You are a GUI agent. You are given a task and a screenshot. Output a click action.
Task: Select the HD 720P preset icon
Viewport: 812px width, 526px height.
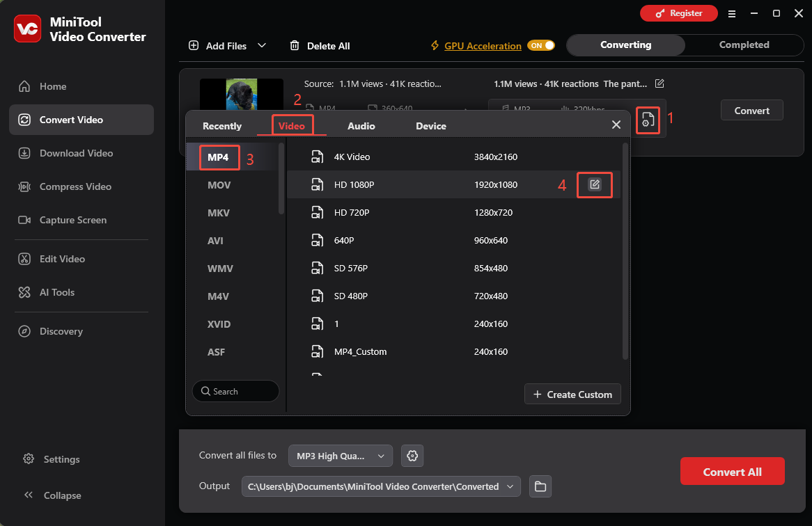(317, 213)
